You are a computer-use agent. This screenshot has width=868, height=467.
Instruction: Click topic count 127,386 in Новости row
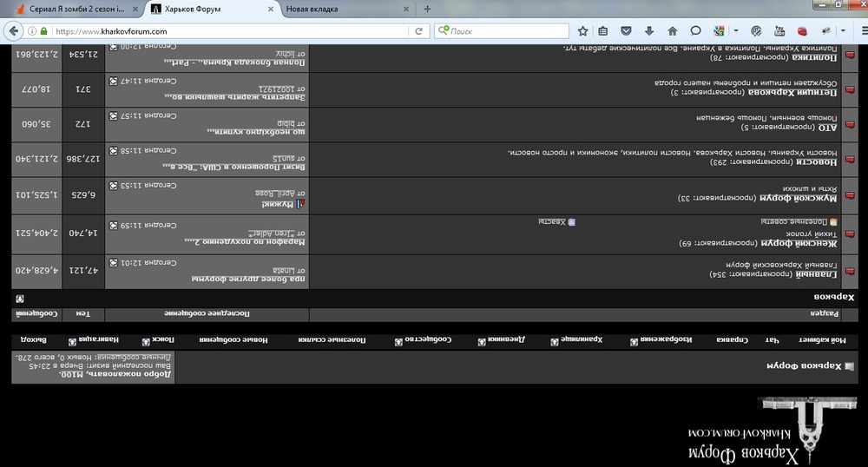(83, 159)
